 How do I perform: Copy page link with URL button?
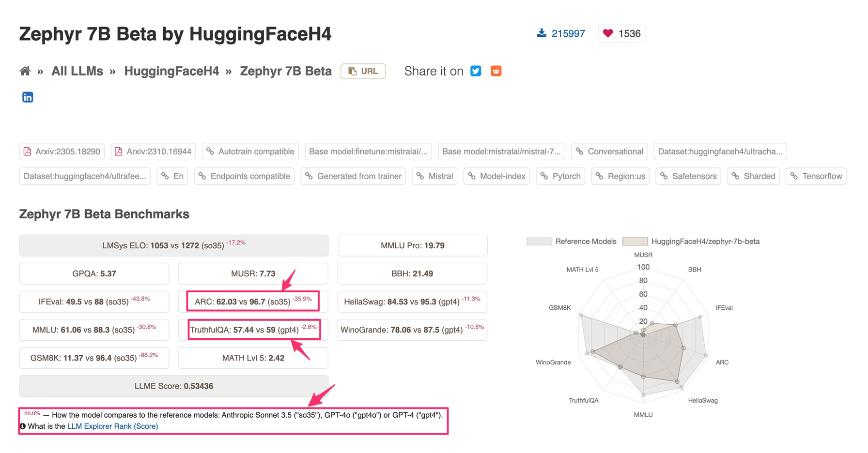tap(363, 71)
